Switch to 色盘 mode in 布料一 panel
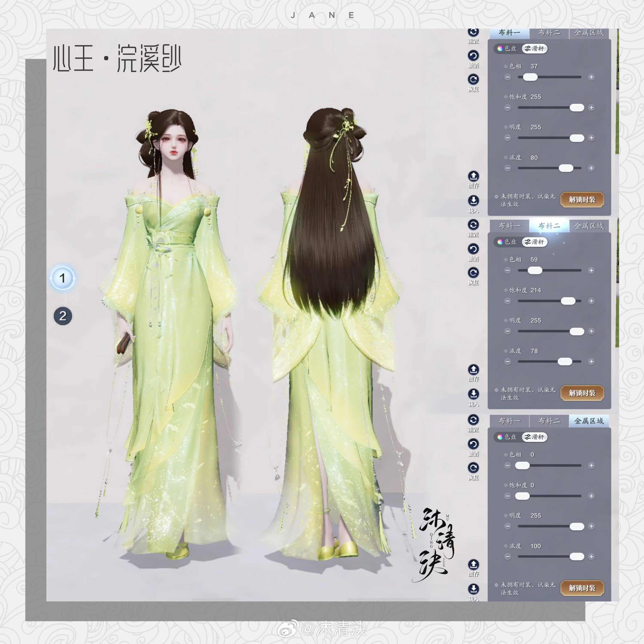644x644 pixels. (x=507, y=48)
